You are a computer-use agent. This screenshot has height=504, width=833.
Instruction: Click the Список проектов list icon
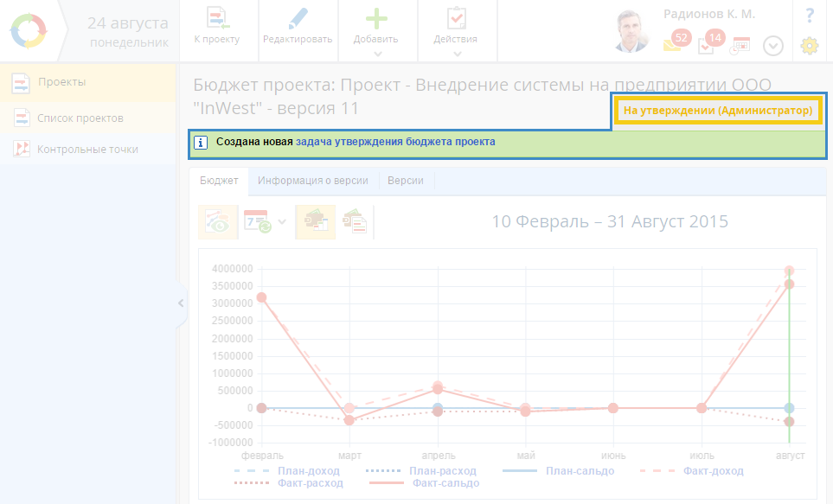(22, 118)
